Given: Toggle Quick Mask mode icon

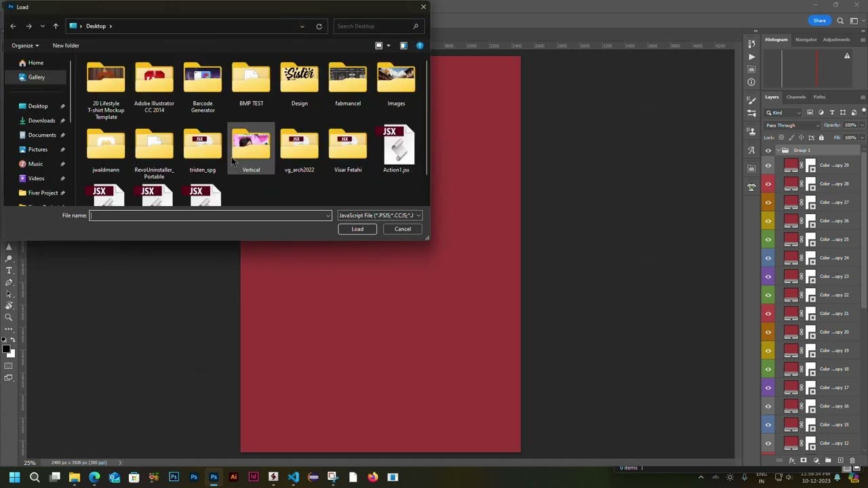Looking at the screenshot, I should [x=9, y=366].
